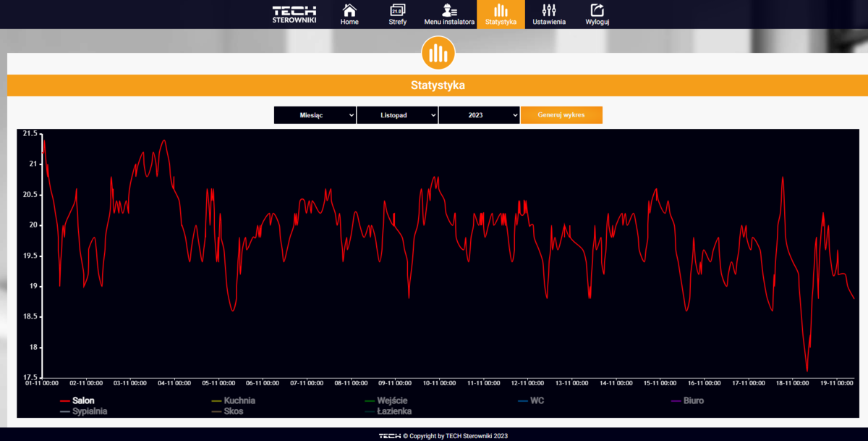Click the Home house icon

click(x=349, y=10)
